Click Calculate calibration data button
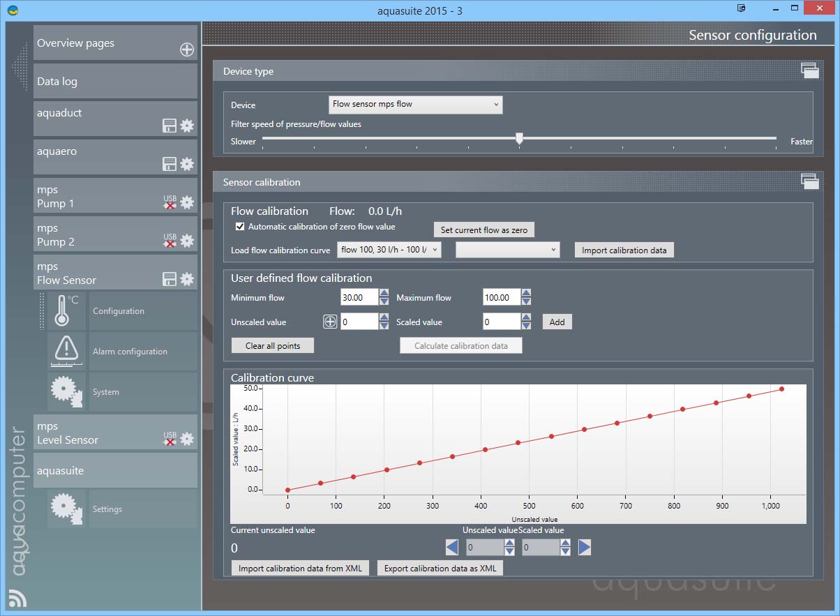The width and height of the screenshot is (840, 616). [x=461, y=345]
